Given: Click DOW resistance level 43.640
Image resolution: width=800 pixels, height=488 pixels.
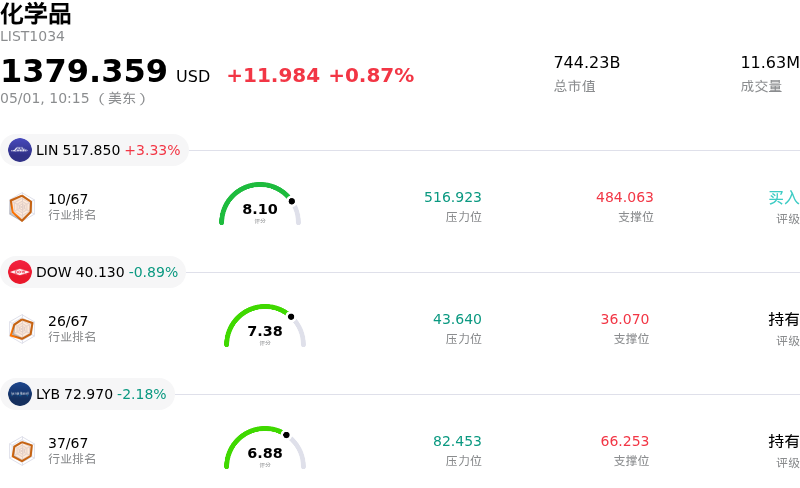Looking at the screenshot, I should coord(457,319).
